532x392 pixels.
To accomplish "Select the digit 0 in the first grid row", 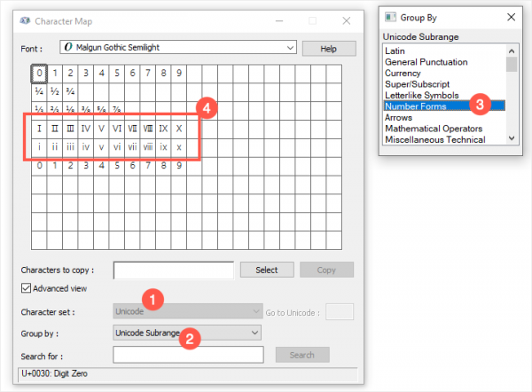I will (39, 74).
